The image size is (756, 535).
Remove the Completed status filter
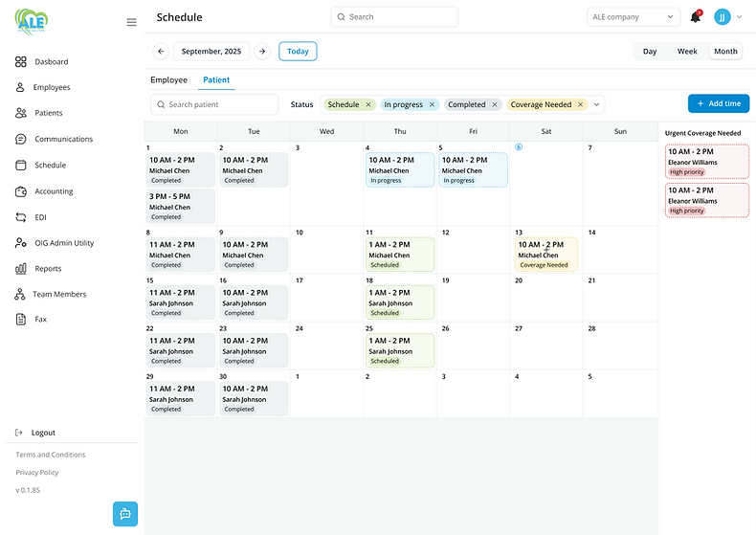click(495, 104)
